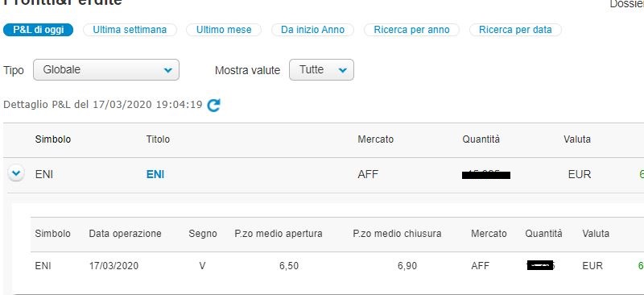Open Ricerca per data

click(x=515, y=30)
